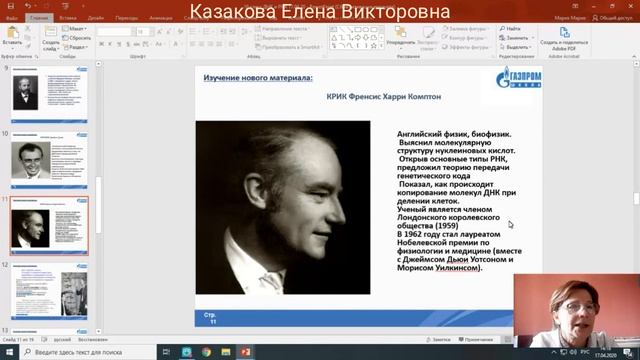Open Windows Start menu
This screenshot has width=640, height=360.
[9, 352]
